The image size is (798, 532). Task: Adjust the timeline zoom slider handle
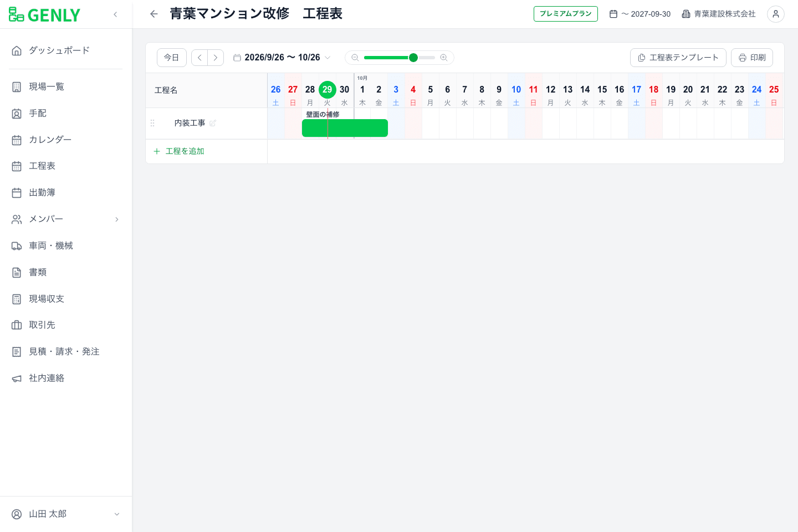[413, 58]
